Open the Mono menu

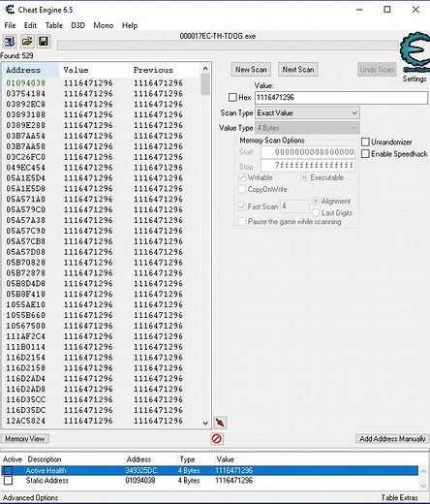pos(104,25)
